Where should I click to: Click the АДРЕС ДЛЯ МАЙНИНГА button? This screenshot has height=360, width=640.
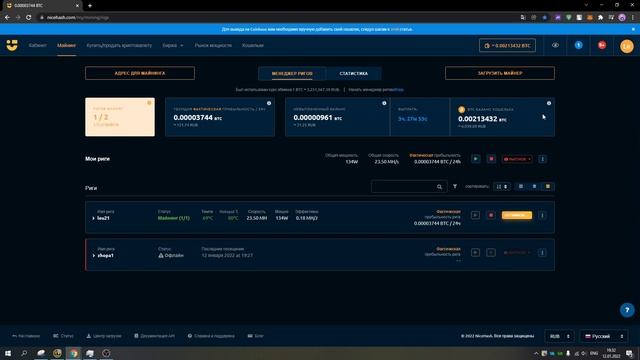pyautogui.click(x=140, y=73)
